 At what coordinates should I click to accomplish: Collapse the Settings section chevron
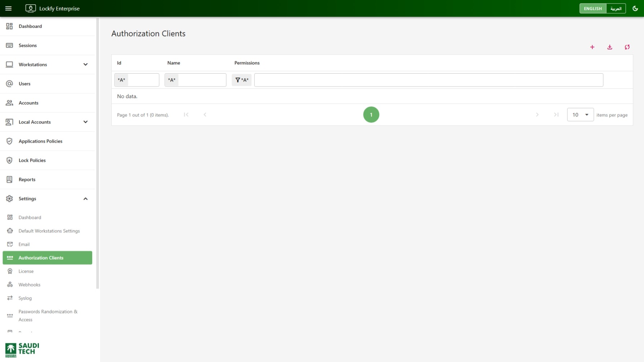85,199
